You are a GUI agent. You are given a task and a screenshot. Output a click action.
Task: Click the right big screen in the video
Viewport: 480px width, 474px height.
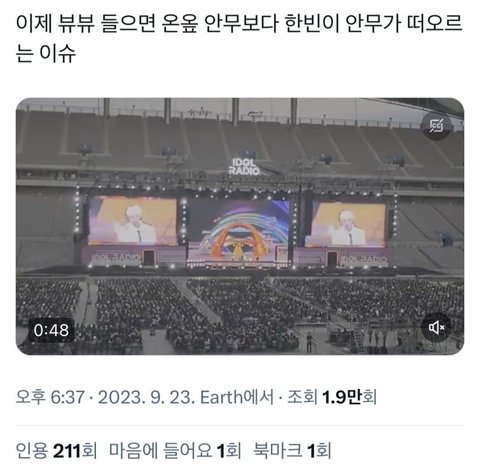345,225
